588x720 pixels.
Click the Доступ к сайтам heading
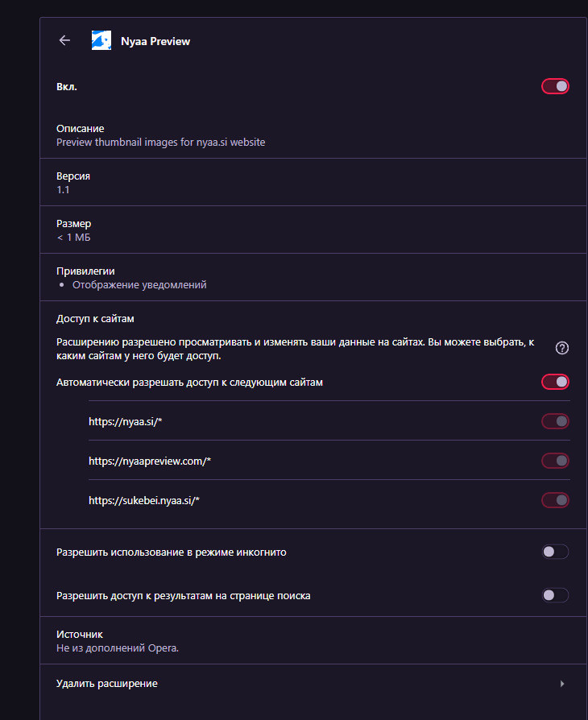95,319
